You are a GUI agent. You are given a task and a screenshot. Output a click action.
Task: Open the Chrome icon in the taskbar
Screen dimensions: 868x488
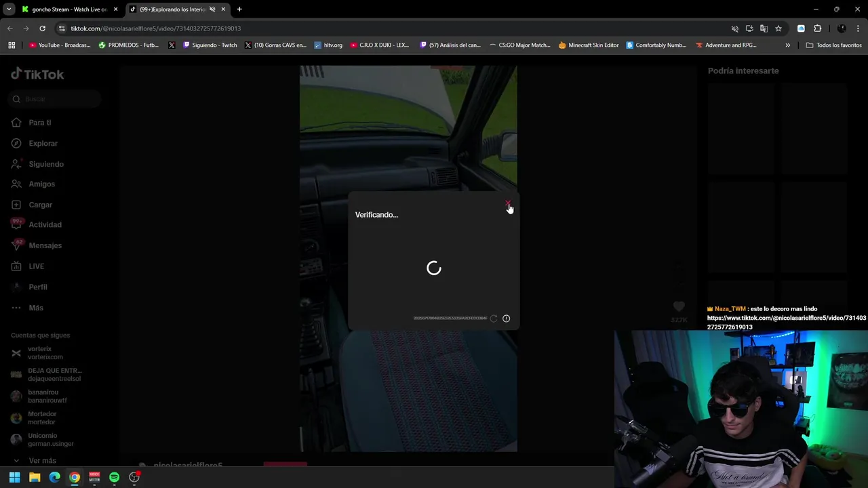click(x=75, y=478)
